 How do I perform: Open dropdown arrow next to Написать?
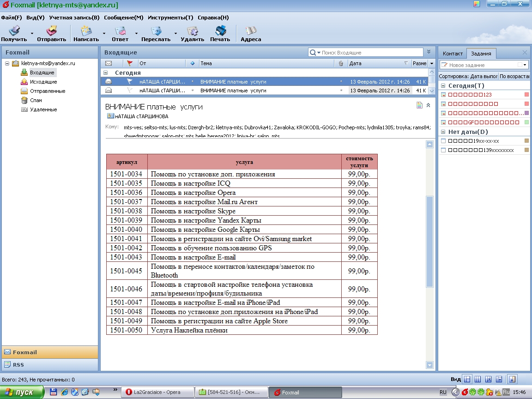coord(104,33)
